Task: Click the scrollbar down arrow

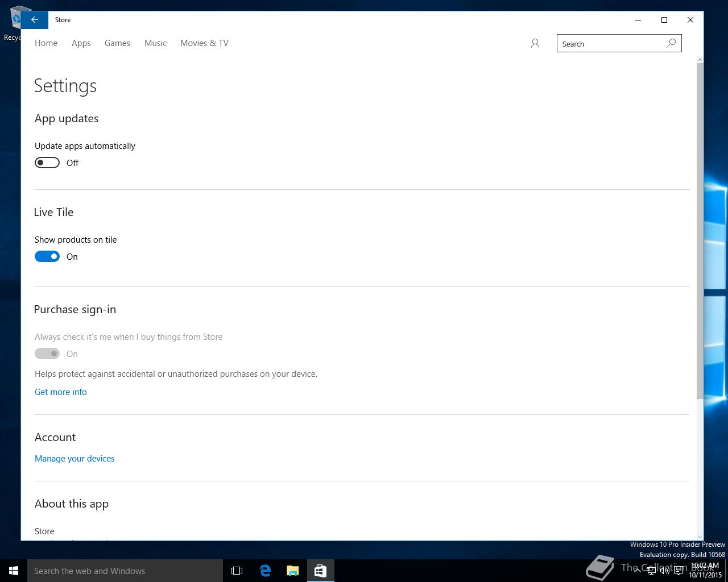Action: (x=700, y=537)
